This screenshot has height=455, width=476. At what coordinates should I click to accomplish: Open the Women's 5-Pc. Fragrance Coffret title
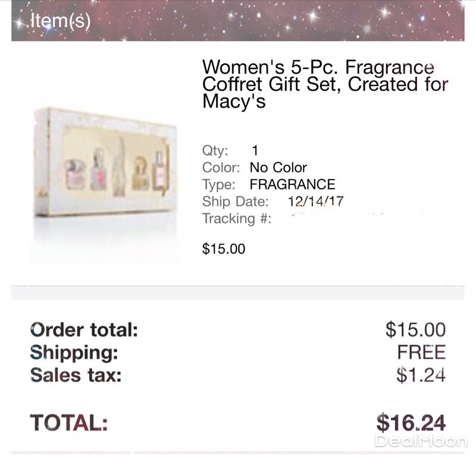(324, 84)
